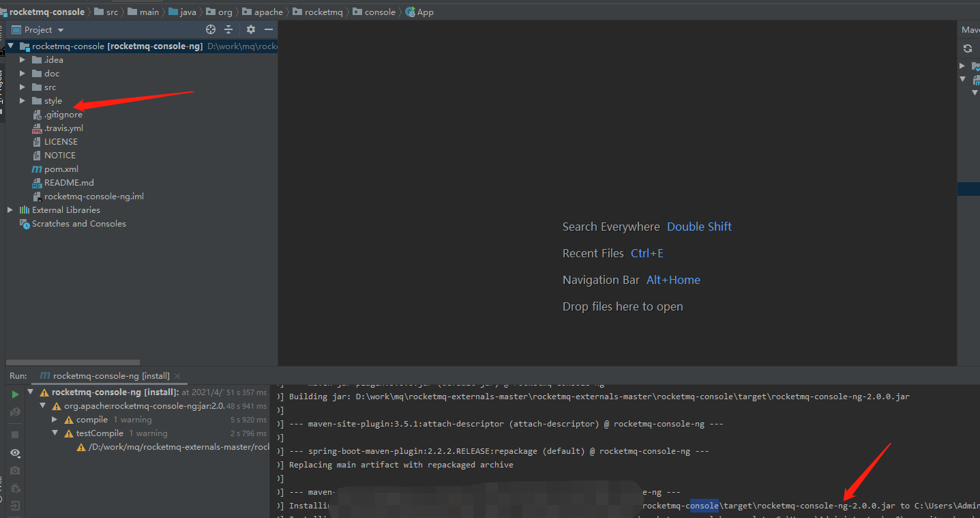Click the highlighted 'console' text in output

(703, 506)
